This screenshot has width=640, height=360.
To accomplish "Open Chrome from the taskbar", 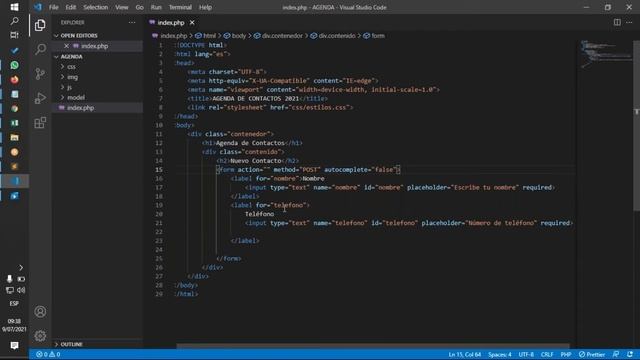I will 14,109.
